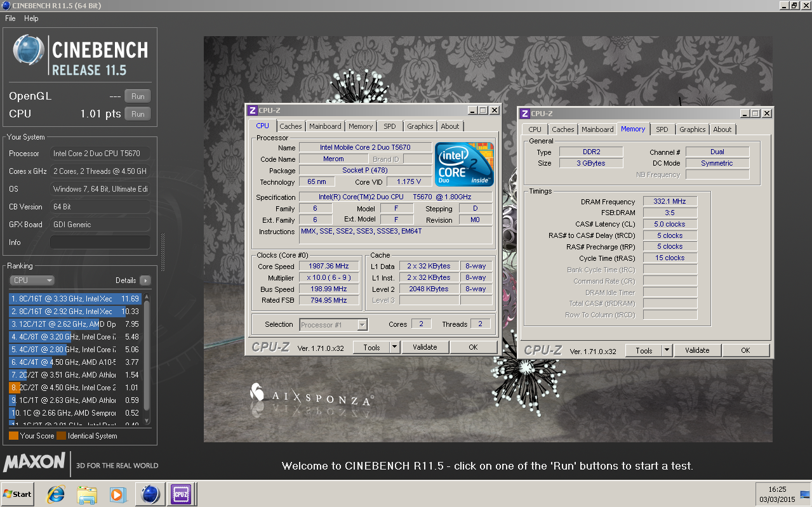Screen dimensions: 812x507
Task: Select ranking entry 4C/8T @ 3.20 GHz
Action: (x=75, y=337)
